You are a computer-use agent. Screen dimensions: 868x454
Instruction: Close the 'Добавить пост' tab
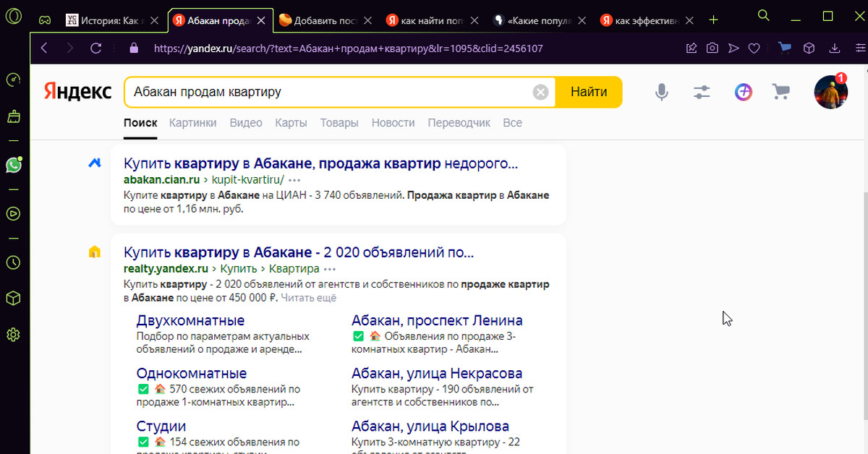pyautogui.click(x=369, y=20)
